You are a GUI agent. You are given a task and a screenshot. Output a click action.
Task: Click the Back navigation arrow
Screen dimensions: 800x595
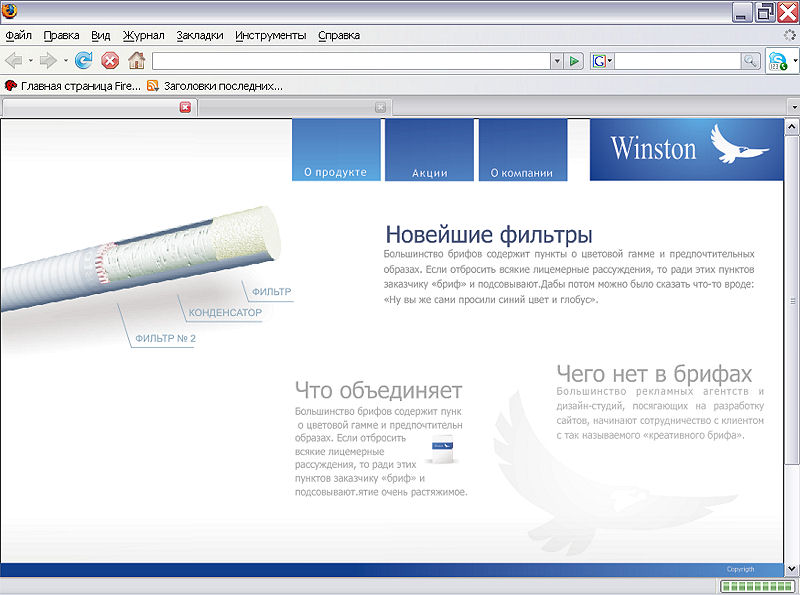pos(13,60)
